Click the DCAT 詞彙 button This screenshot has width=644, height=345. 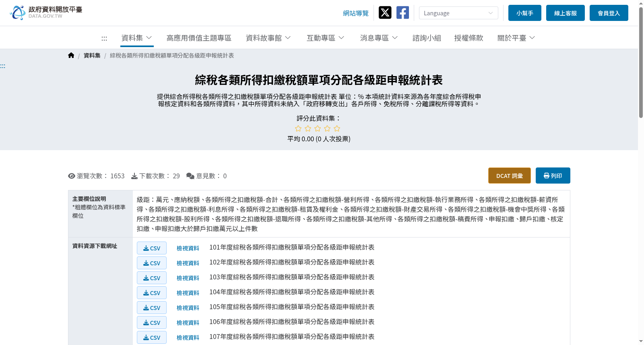510,176
